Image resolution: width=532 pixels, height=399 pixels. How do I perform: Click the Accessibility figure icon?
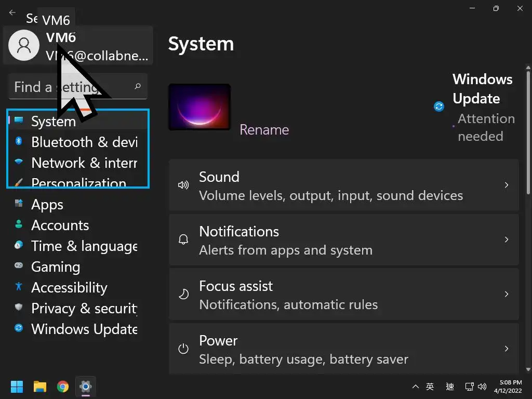click(x=19, y=286)
